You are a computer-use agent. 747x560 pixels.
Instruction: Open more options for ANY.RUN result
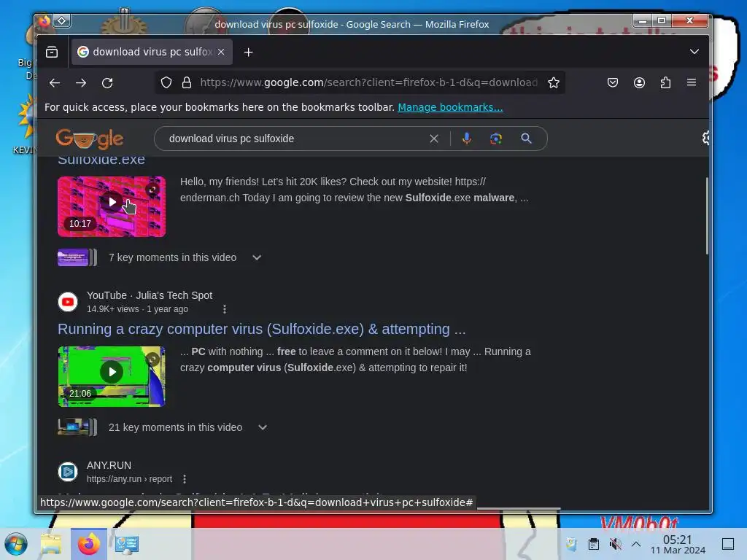coord(185,479)
